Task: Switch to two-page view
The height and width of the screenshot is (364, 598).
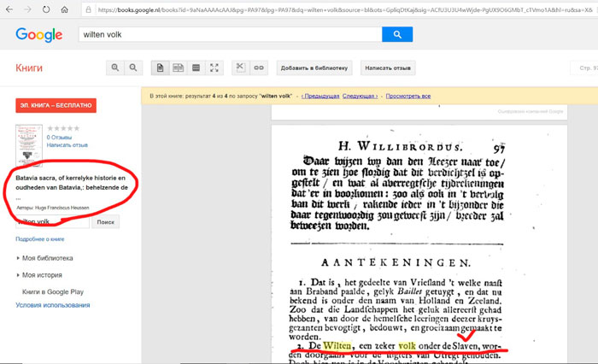Action: click(178, 68)
